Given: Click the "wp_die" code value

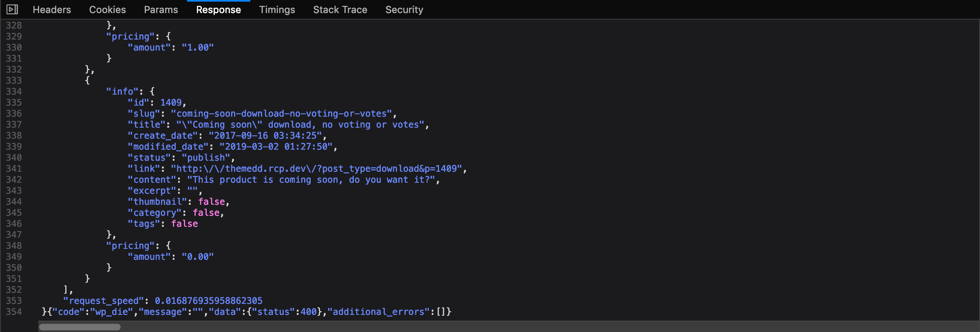Looking at the screenshot, I should (112, 312).
